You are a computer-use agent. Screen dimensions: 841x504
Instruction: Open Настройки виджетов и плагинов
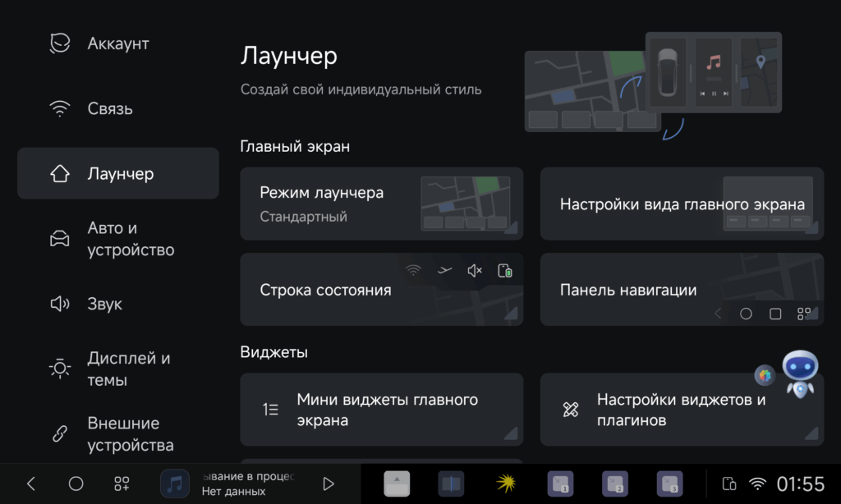pos(682,410)
